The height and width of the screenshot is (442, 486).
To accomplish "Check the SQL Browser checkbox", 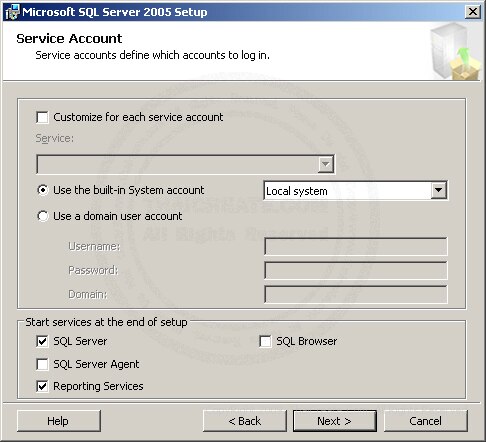I will click(x=265, y=341).
